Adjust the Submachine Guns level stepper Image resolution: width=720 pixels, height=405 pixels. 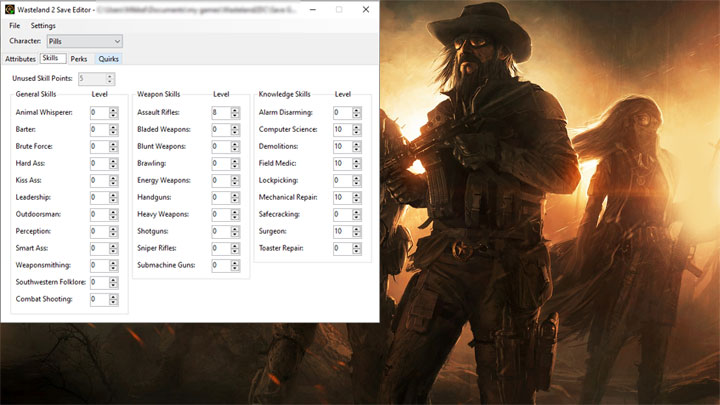[235, 265]
